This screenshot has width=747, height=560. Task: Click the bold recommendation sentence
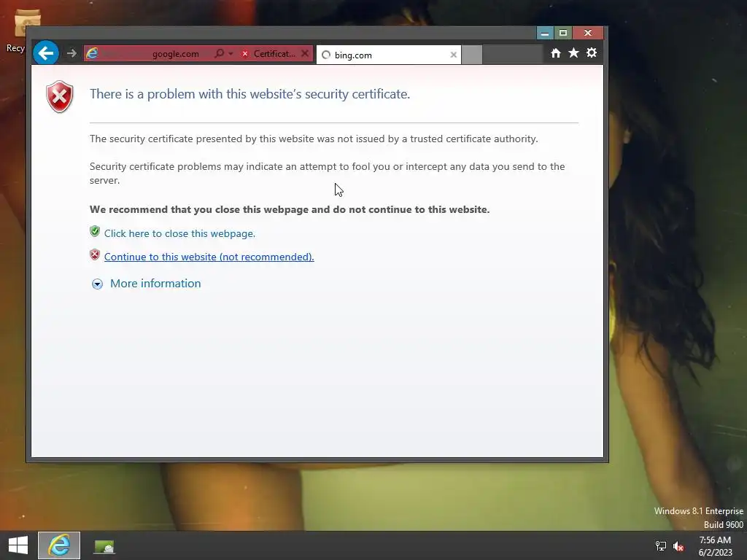290,209
